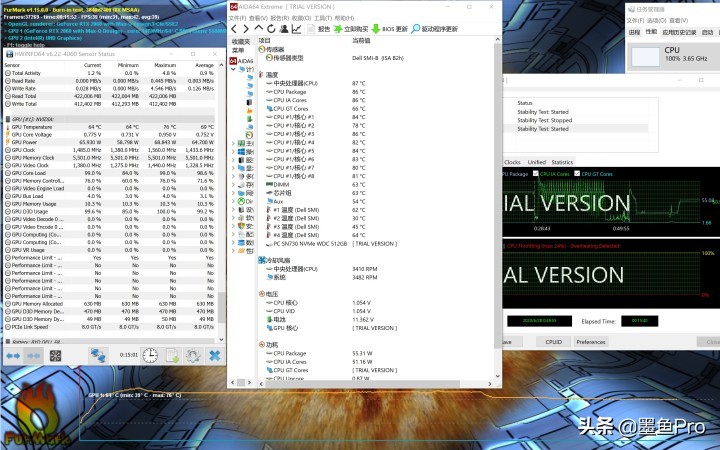
Task: Open HWiNFO sensor settings gear icon
Action: click(193, 355)
